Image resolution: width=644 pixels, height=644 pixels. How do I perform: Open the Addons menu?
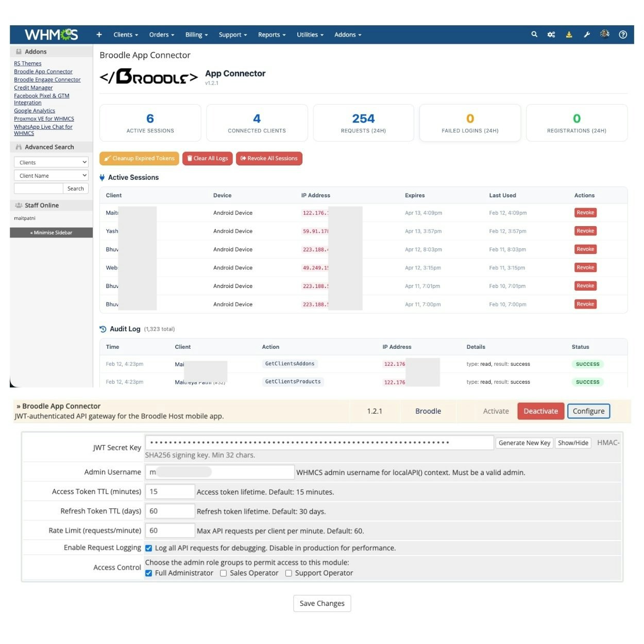point(347,35)
